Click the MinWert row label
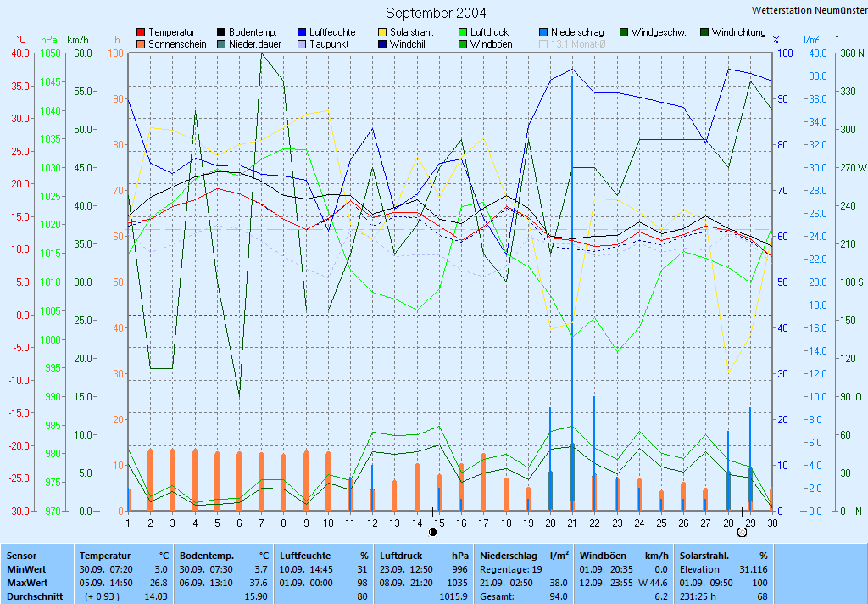This screenshot has width=868, height=604. click(26, 570)
